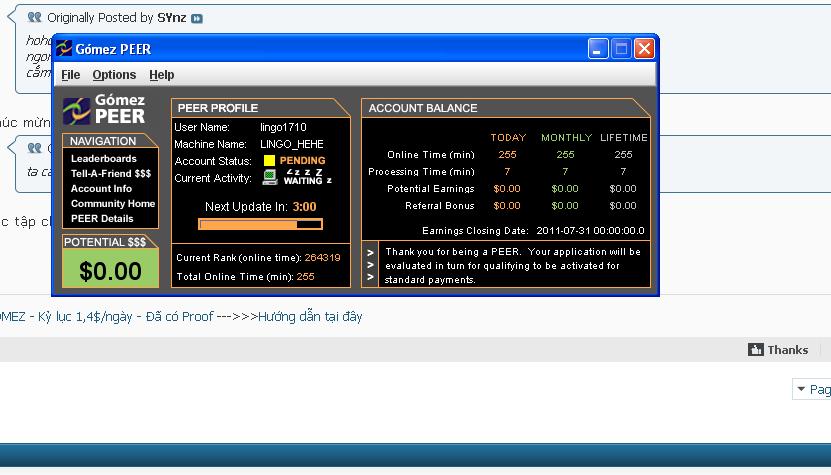Click the waiting computer activity icon
The image size is (831, 475).
(270, 177)
